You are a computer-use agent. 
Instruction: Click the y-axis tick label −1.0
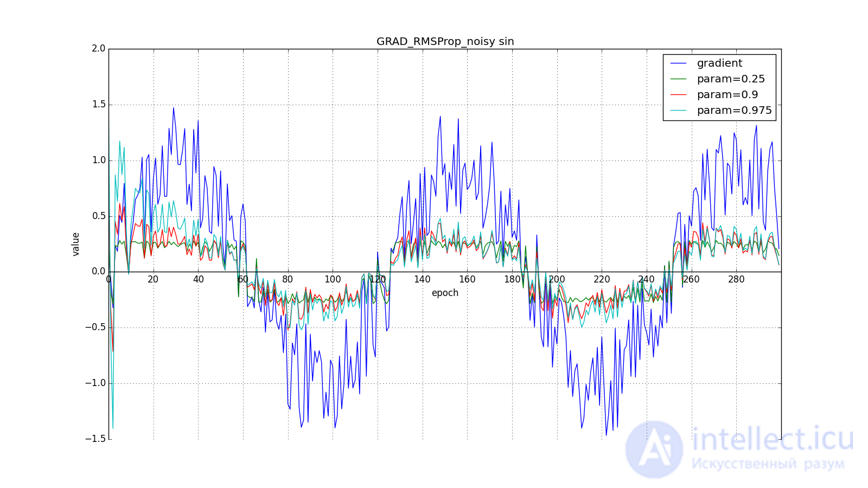(x=95, y=383)
